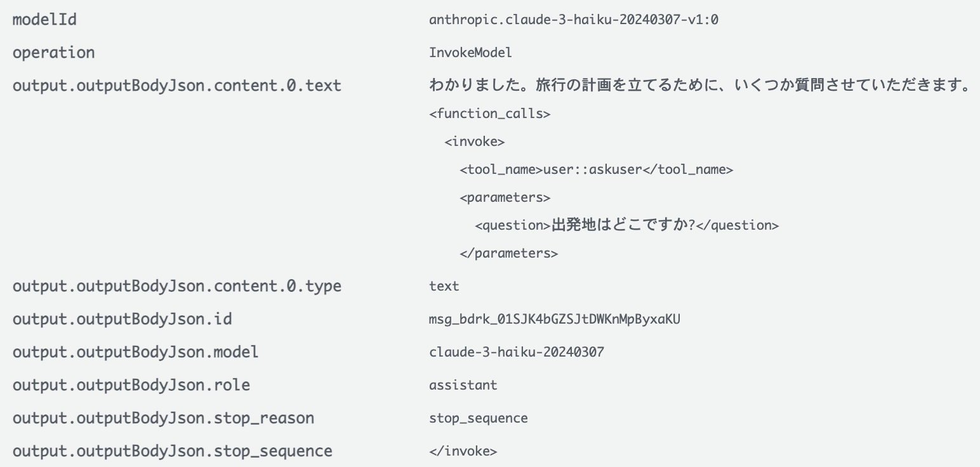
Task: Click the closing </parameters> tag line
Action: coord(508,254)
